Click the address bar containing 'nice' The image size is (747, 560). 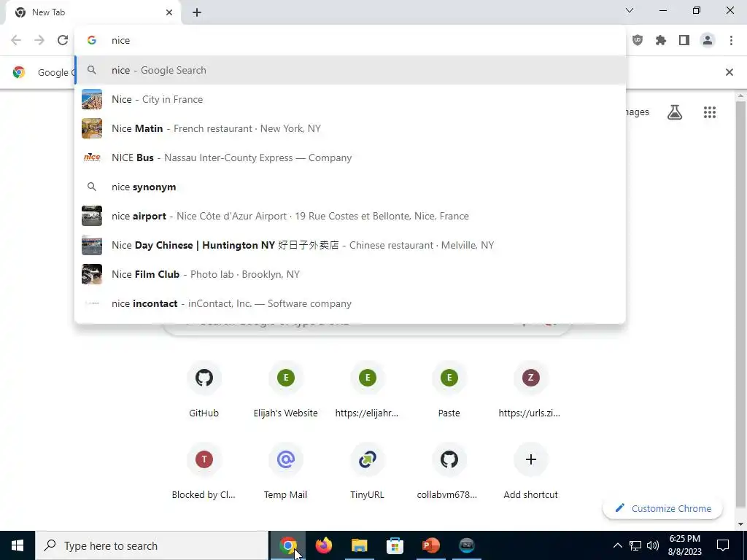coord(350,41)
